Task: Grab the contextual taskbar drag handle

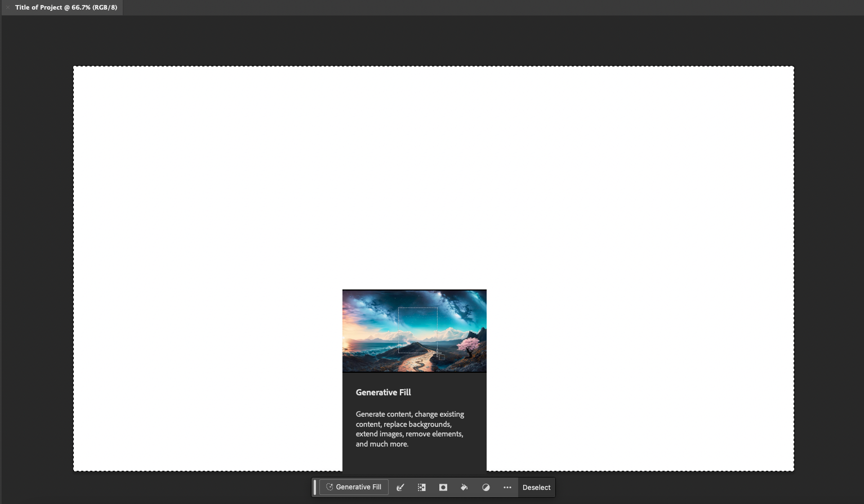Action: point(315,487)
